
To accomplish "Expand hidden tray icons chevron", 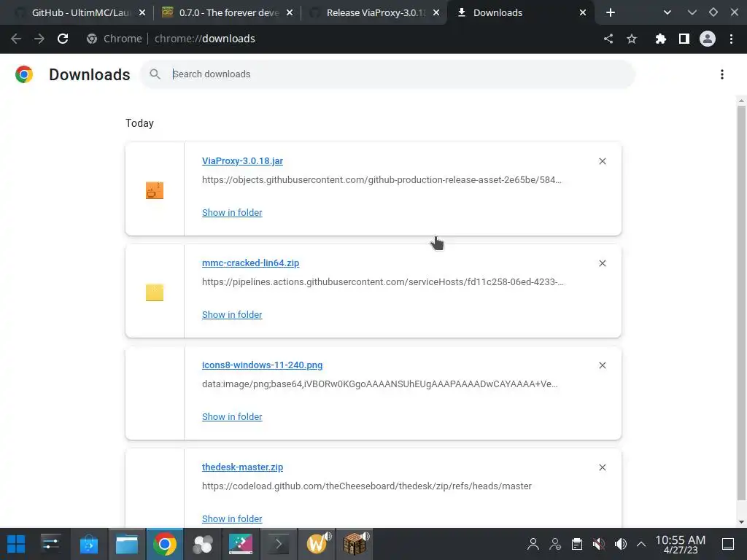I will coord(641,544).
